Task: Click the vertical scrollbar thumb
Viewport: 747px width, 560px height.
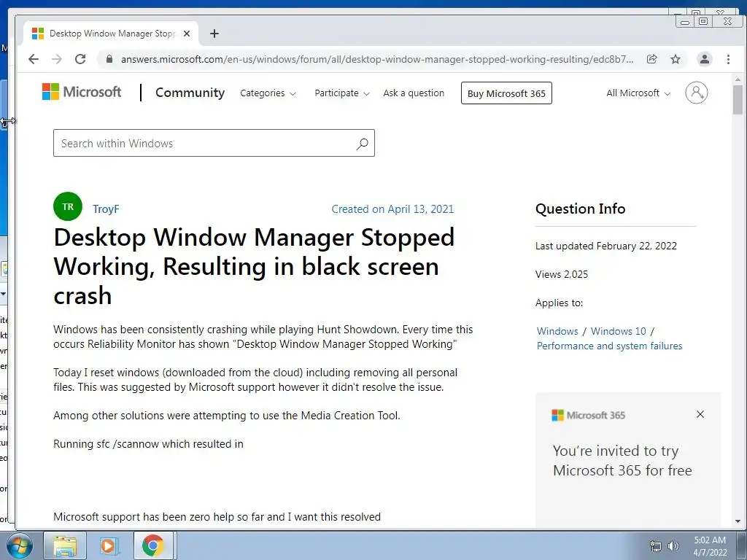Action: (738, 100)
